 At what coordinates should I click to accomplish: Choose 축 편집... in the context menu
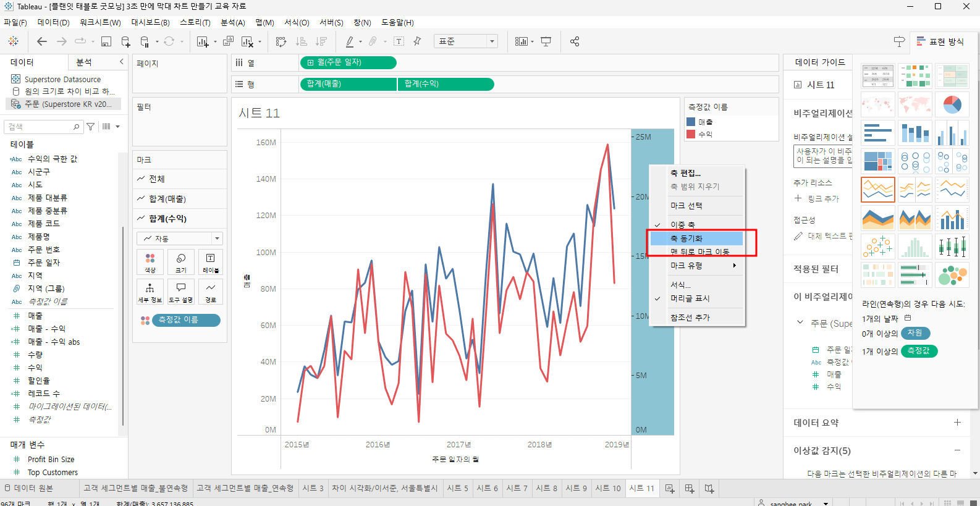point(697,173)
